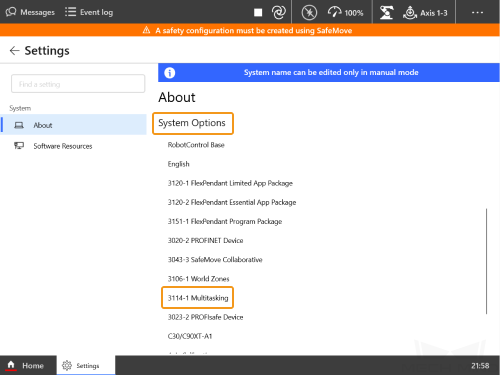Select the robot mechanical unit icon
500x375 pixels.
point(386,13)
